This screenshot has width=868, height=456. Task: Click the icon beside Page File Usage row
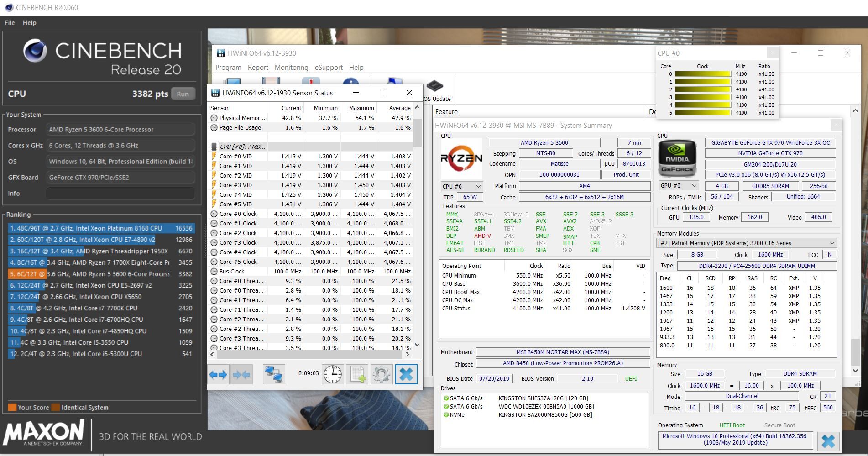214,127
